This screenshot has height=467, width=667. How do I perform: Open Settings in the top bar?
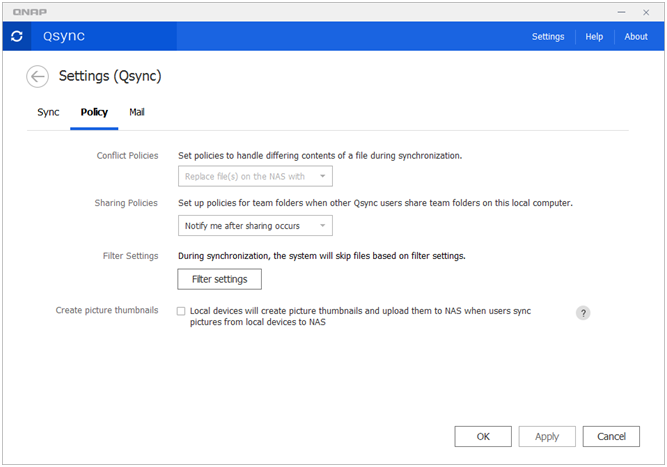click(x=548, y=37)
